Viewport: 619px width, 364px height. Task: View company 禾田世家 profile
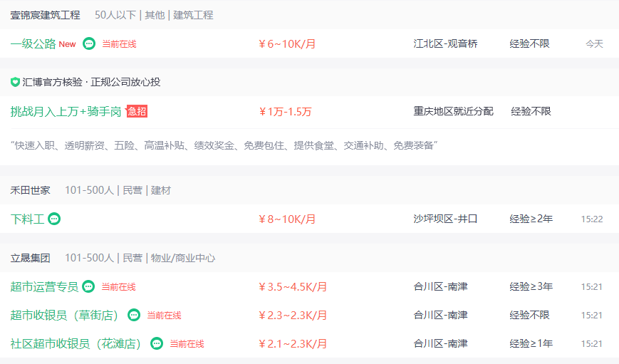31,190
